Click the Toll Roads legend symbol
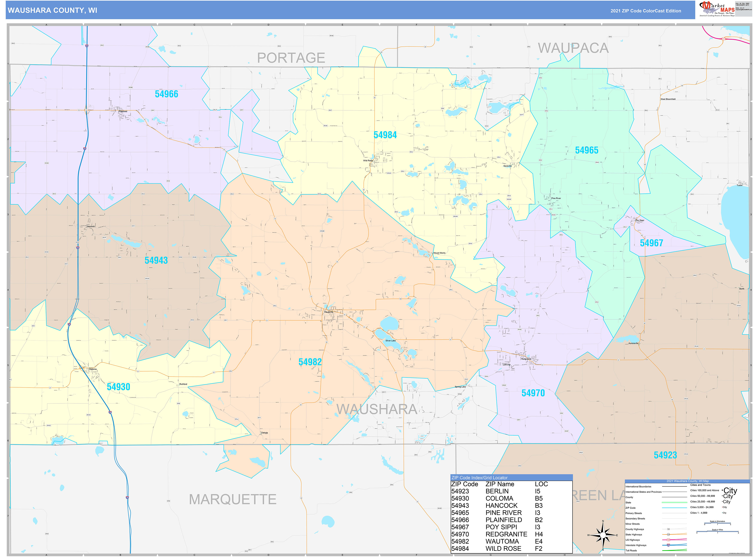The image size is (756, 557). click(x=674, y=551)
